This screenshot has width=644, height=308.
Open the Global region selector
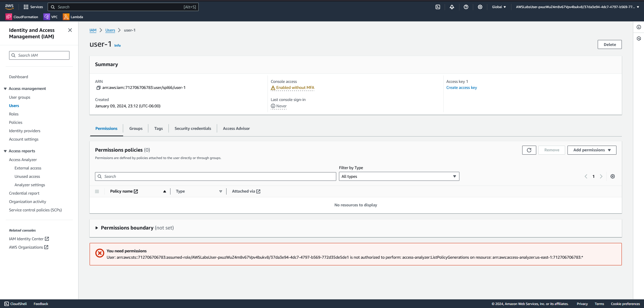click(x=499, y=7)
